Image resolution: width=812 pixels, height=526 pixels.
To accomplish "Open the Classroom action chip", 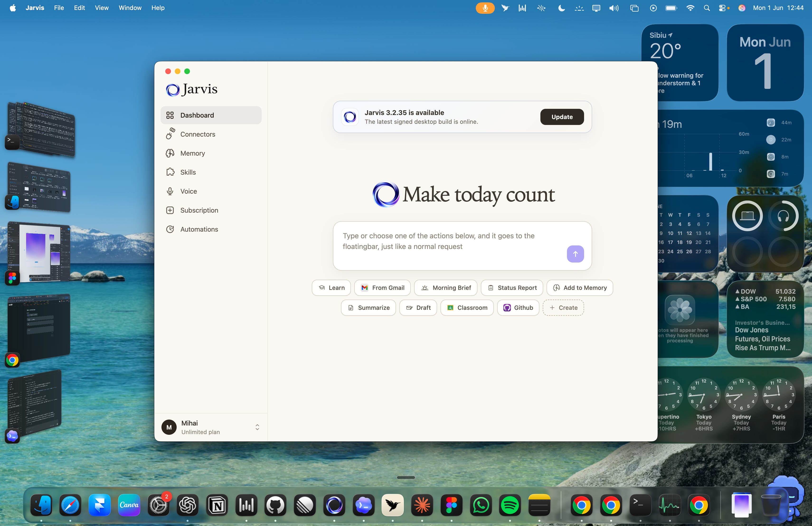I will (467, 307).
